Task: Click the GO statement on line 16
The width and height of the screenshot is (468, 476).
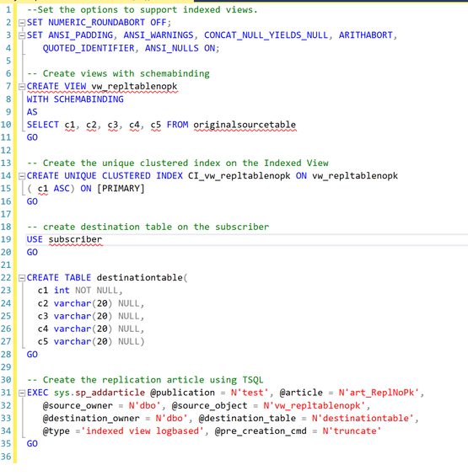Action: click(x=32, y=201)
